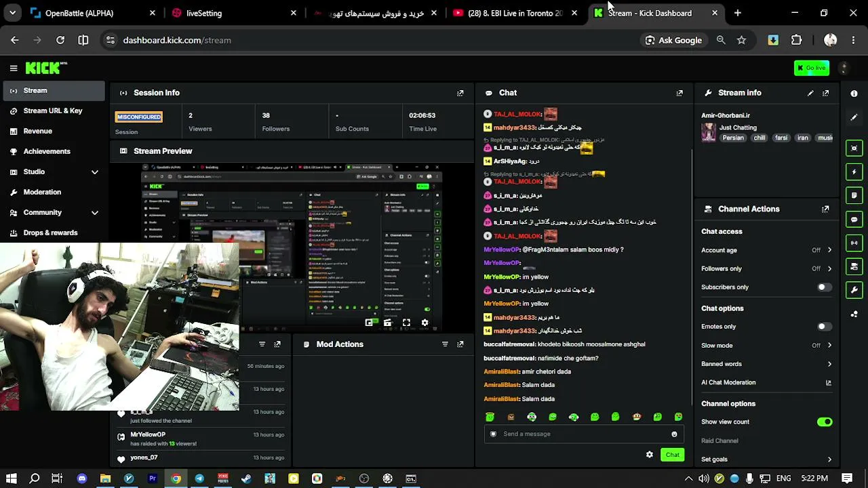Click the share nodes sidebar icon

(x=854, y=314)
